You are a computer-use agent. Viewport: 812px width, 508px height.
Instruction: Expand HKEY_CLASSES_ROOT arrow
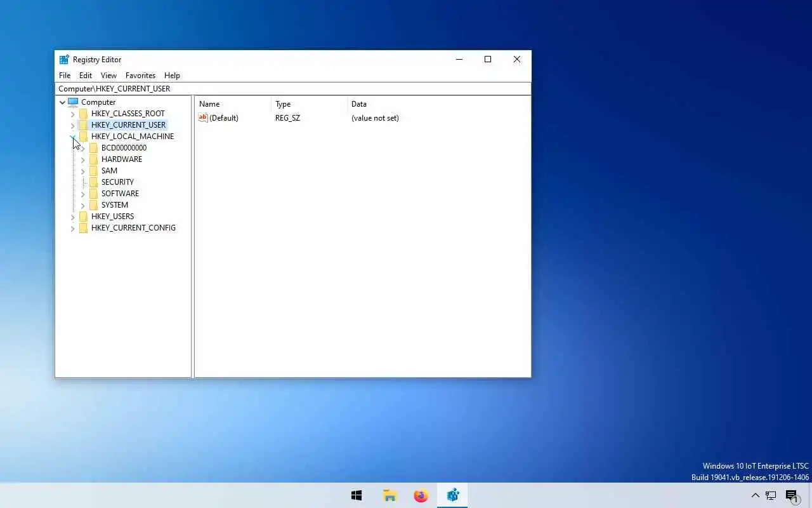tap(72, 114)
